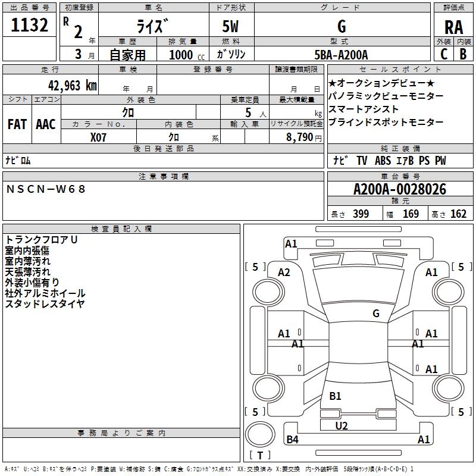Select the sales point "パノラミックビューモニター"

pos(386,96)
